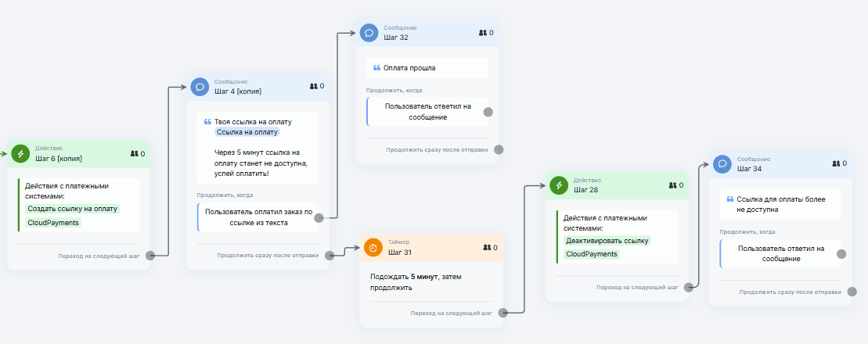The width and height of the screenshot is (868, 344).
Task: Click the output connector of timer Шаг 31
Action: 502,313
